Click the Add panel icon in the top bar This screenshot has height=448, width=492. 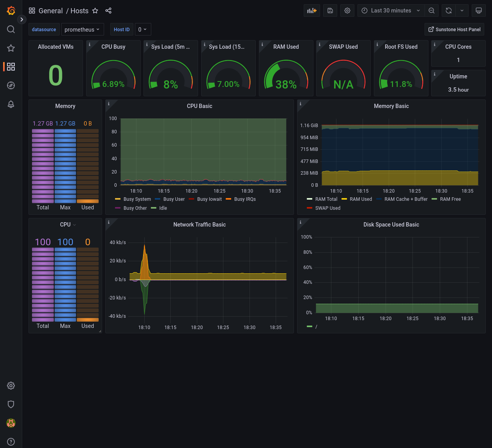pyautogui.click(x=311, y=11)
